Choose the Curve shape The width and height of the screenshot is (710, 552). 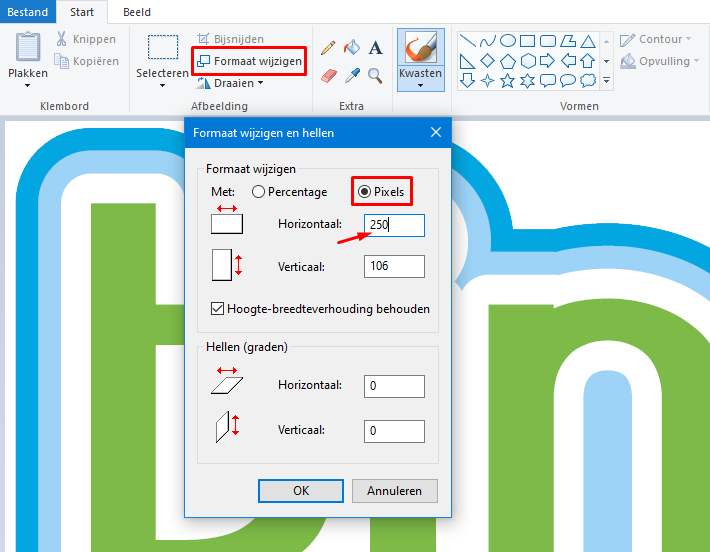click(x=488, y=41)
